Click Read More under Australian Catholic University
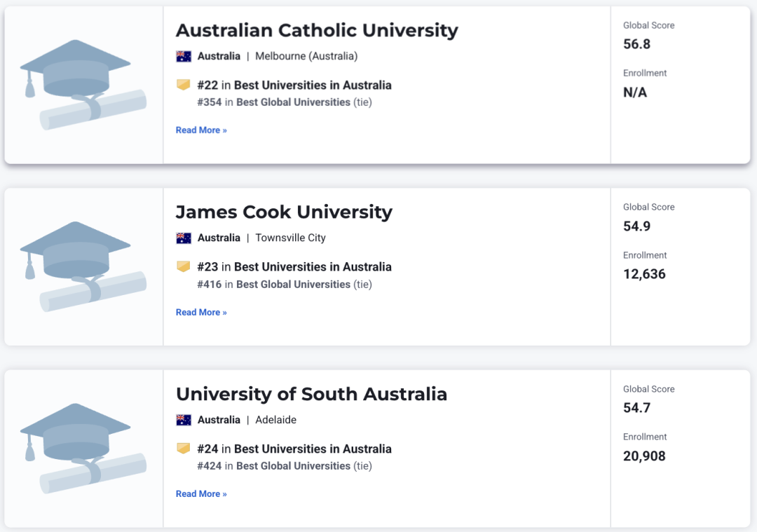This screenshot has width=757, height=532. tap(201, 130)
